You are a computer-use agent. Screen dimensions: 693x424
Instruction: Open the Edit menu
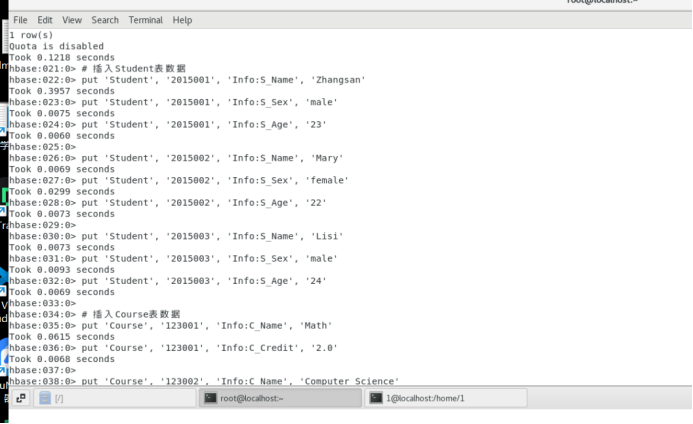coord(45,20)
